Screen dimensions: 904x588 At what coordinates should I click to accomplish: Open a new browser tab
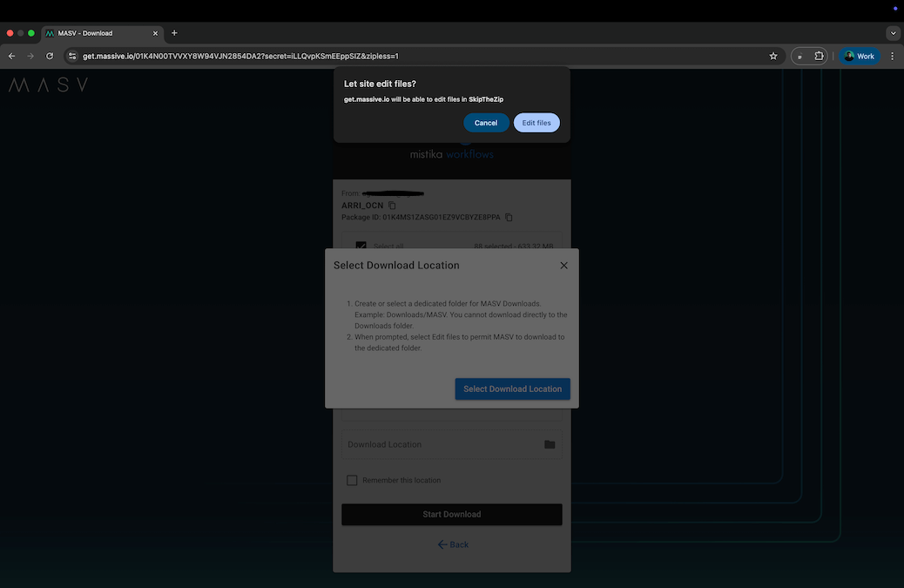coord(173,32)
